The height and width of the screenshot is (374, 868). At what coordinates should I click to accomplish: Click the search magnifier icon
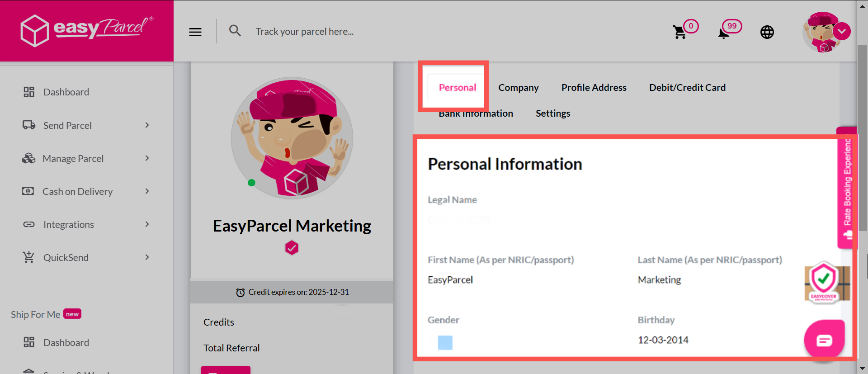click(x=235, y=31)
